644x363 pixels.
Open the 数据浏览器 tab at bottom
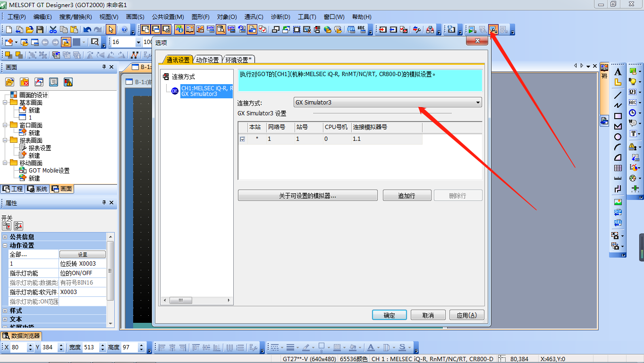tap(21, 336)
